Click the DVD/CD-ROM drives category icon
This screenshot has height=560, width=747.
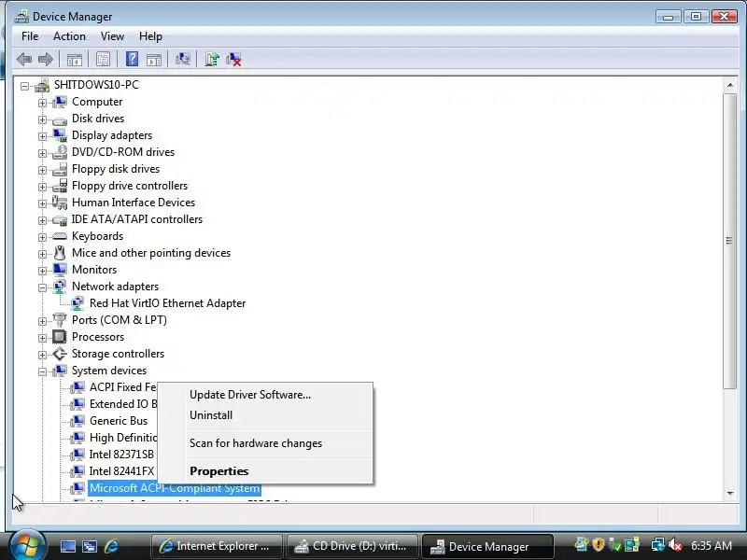tap(60, 152)
